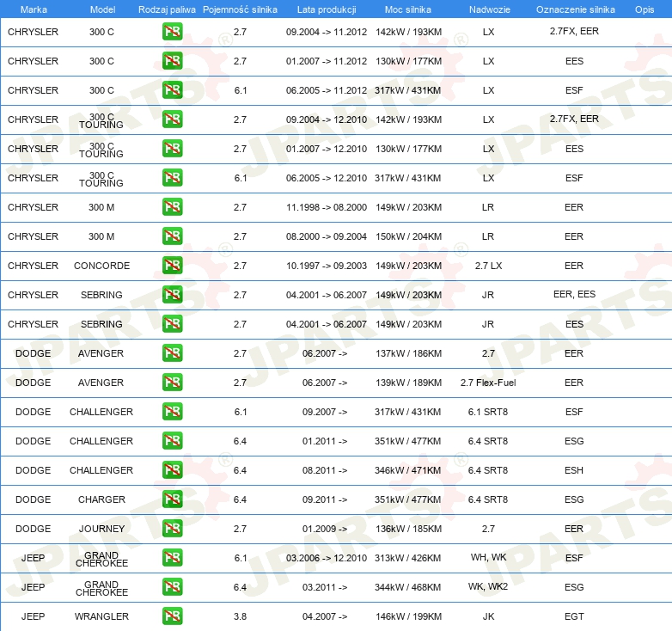Select the power value 313kW / 426KM
Viewport: 672px width, 631px height.
[407, 558]
